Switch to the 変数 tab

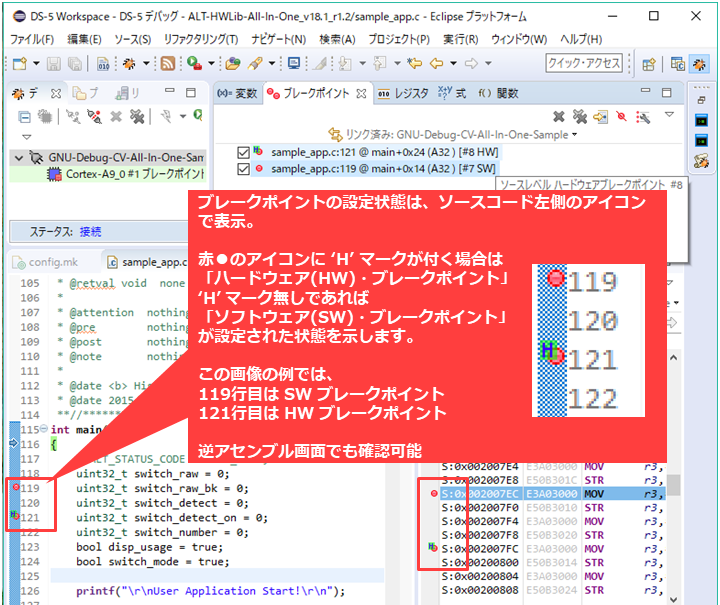pos(237,94)
